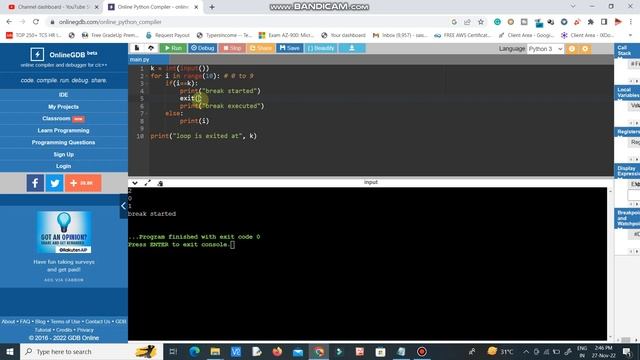Open TOP 250+ TCS HR bookmark
The image size is (640, 360).
pos(33,36)
